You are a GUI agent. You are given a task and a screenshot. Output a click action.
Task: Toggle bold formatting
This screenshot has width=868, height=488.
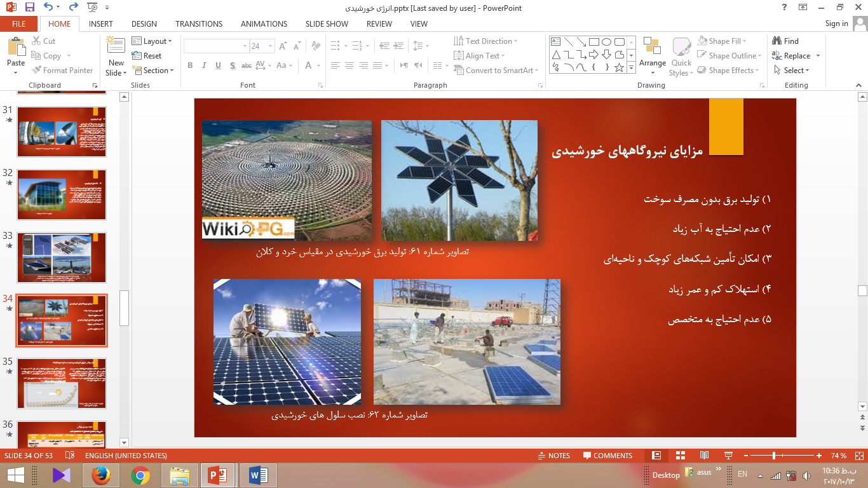click(190, 65)
